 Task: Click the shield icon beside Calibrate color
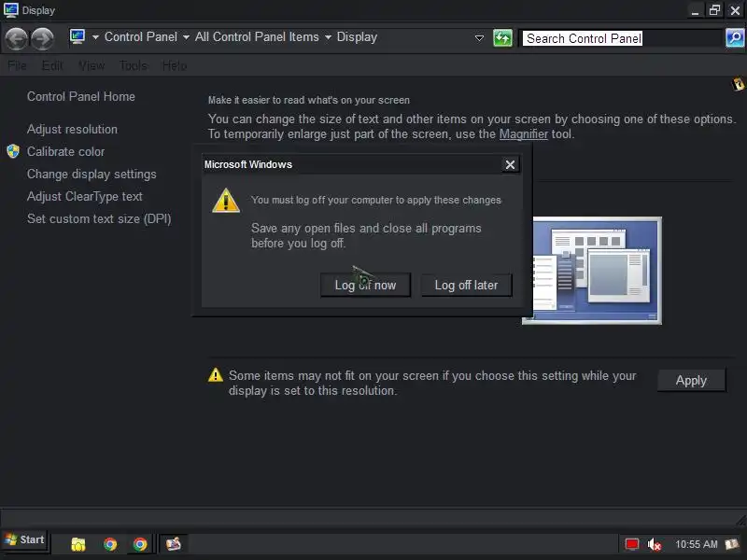[13, 151]
